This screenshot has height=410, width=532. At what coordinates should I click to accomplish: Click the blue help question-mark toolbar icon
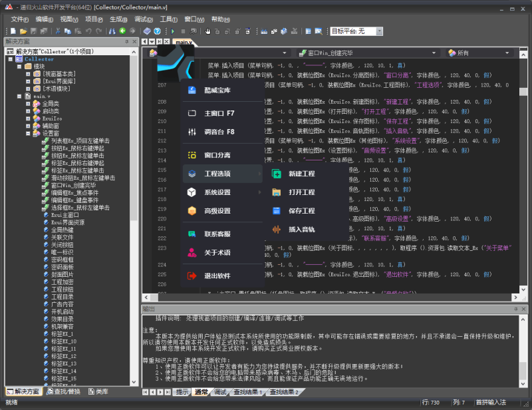point(157,31)
